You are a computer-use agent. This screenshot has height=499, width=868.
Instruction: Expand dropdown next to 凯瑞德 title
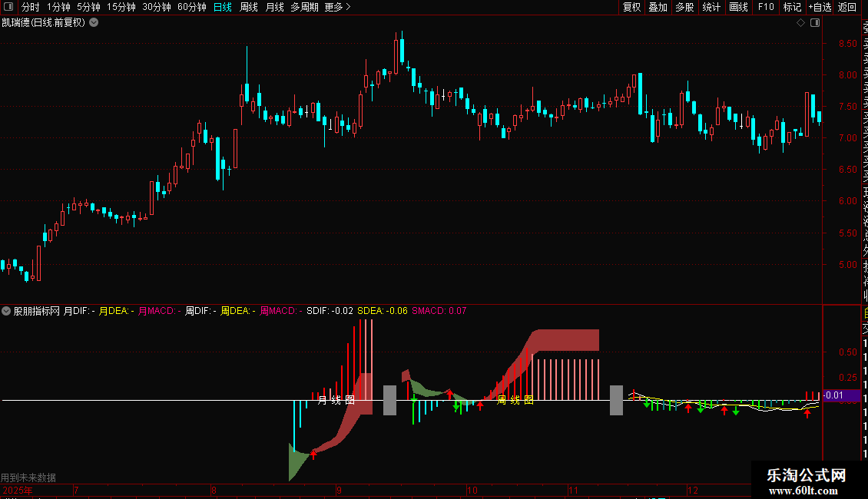(x=94, y=23)
